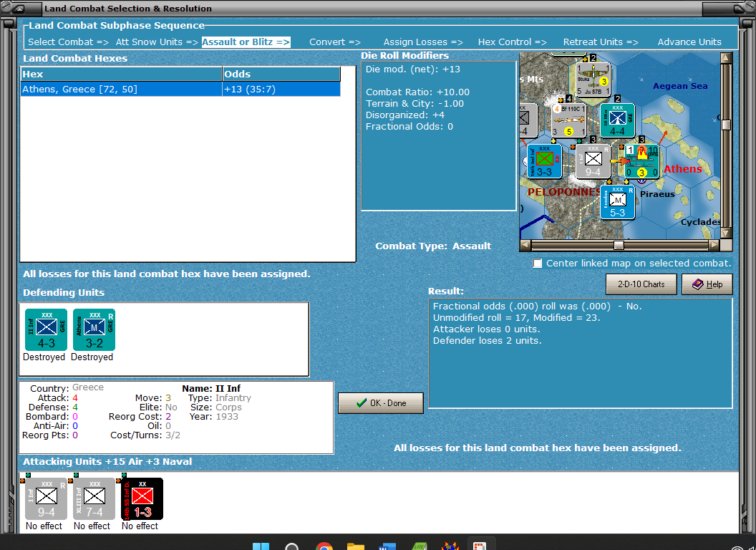Click the Fractional Odds: 0 line
The width and height of the screenshot is (756, 550).
409,127
